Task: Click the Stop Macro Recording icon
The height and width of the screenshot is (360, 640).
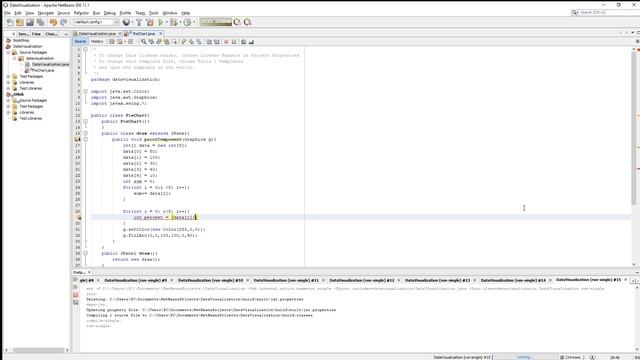Action: tap(234, 42)
